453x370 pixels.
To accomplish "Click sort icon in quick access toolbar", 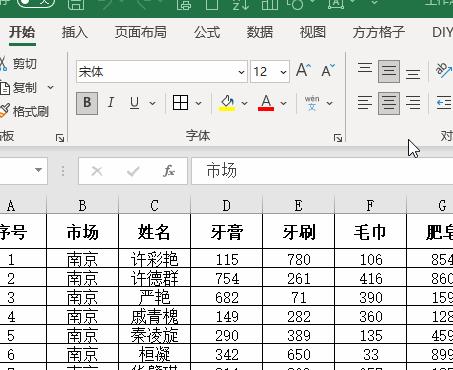I will pos(241,4).
